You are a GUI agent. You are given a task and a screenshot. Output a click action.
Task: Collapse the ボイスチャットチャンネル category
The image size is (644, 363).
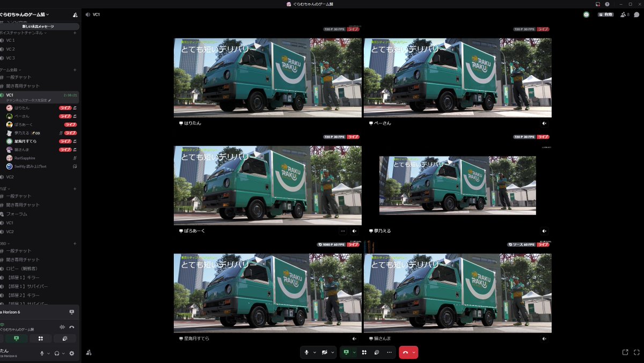(x=23, y=33)
